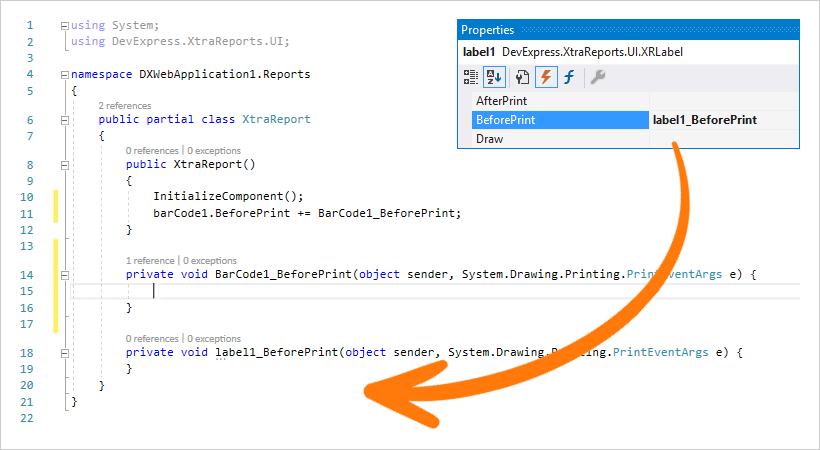The image size is (820, 450).
Task: Place cursor on empty line 15
Action: point(434,291)
